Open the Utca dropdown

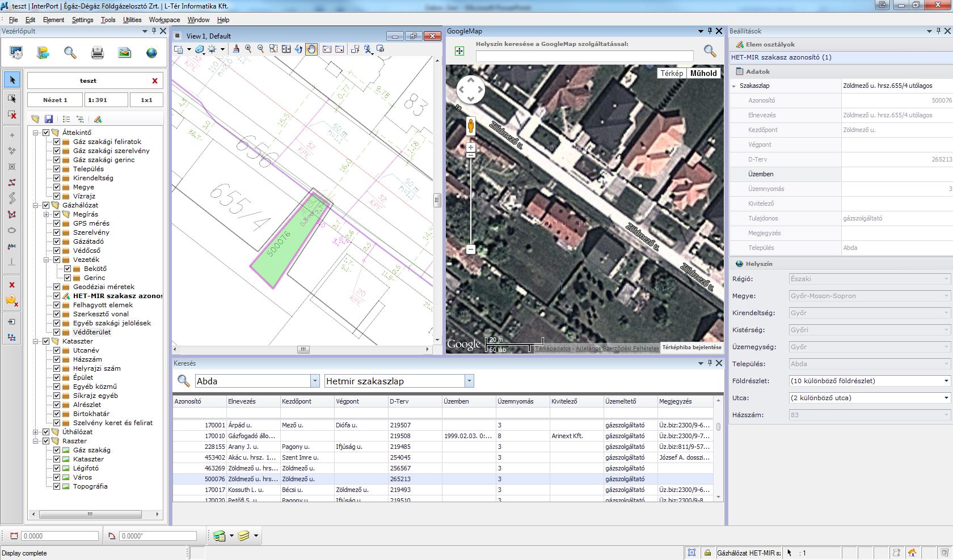pos(946,398)
